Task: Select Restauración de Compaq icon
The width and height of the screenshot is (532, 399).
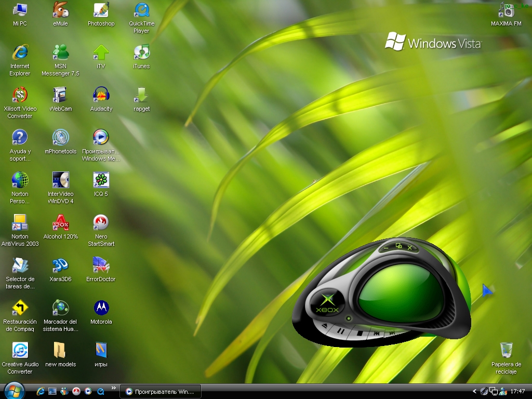Action: (x=20, y=308)
